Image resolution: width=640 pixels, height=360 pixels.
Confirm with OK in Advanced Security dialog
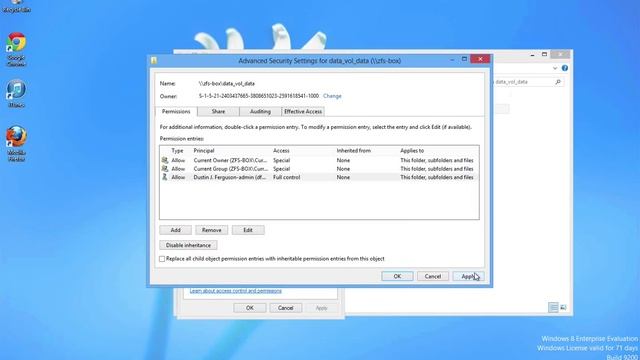[x=397, y=276]
